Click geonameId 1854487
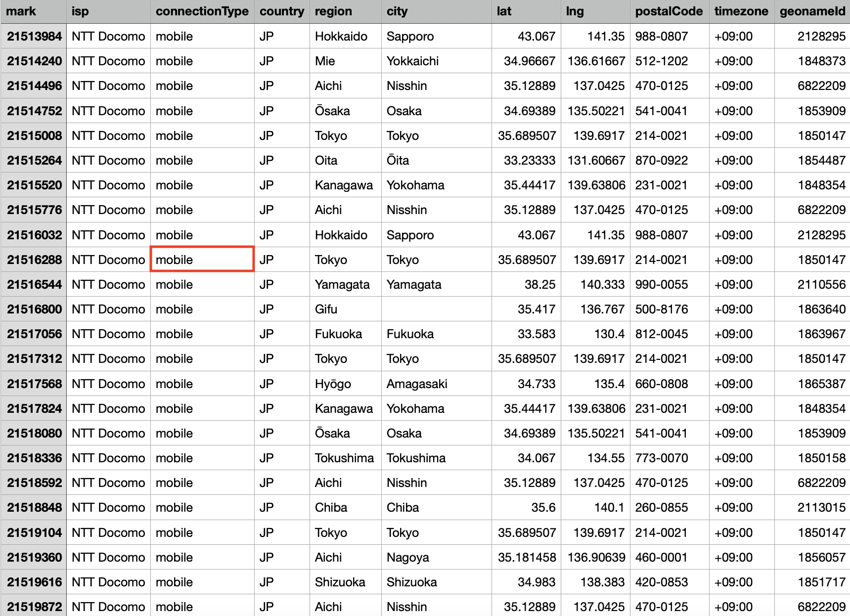This screenshot has width=850, height=616. tap(812, 160)
